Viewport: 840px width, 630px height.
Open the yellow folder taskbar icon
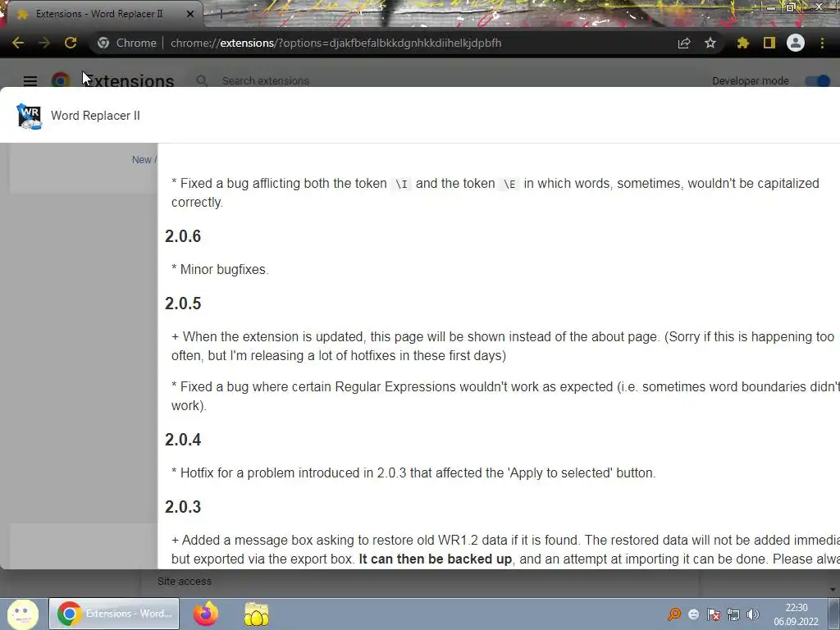(257, 614)
